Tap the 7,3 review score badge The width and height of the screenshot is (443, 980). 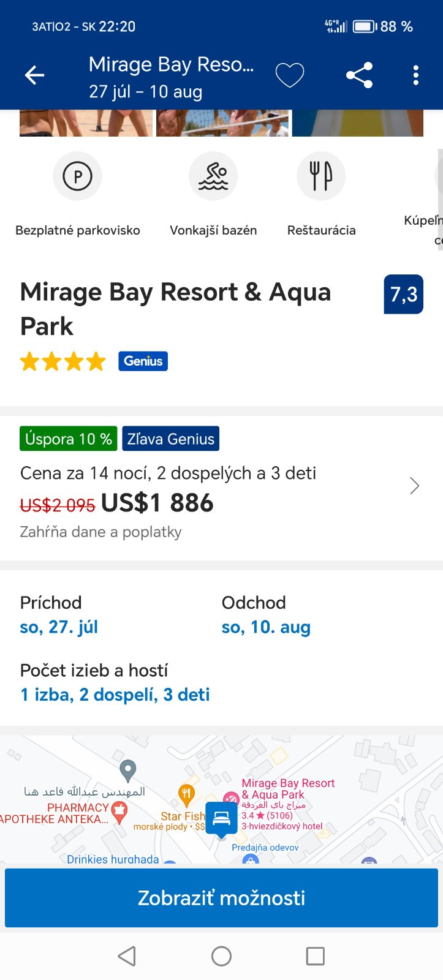403,295
